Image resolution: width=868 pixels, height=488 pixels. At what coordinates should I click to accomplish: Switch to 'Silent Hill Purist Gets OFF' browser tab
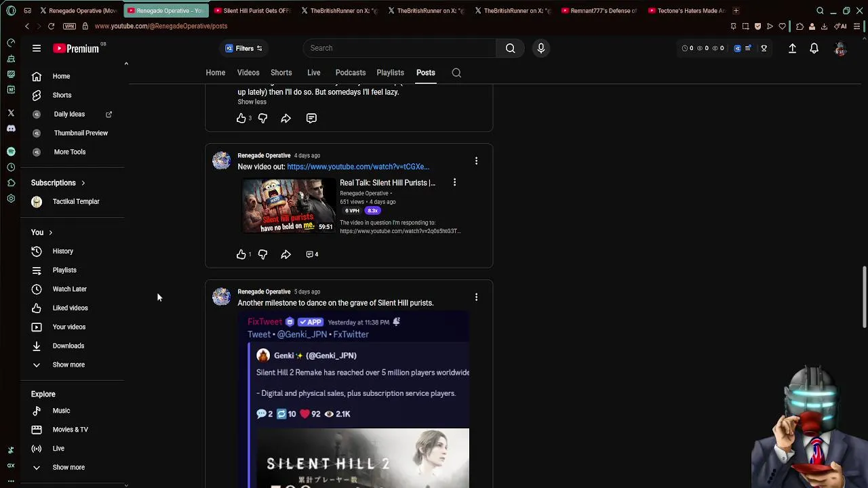tap(252, 10)
